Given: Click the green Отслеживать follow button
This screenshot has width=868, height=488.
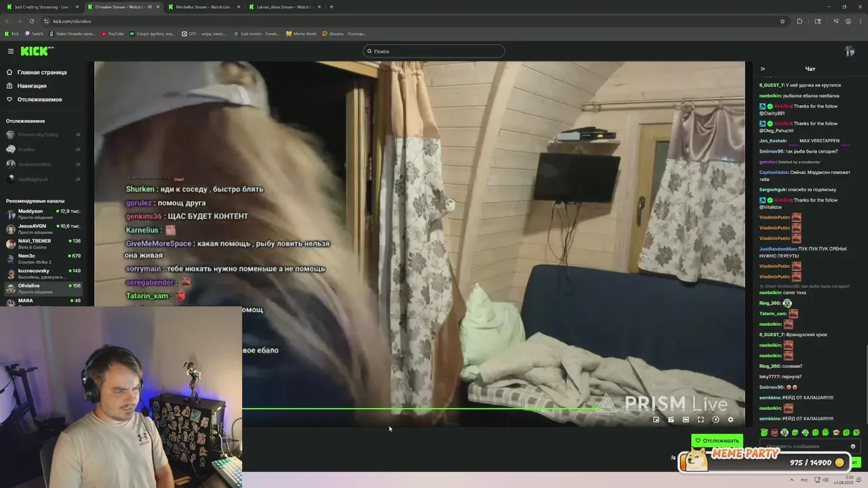Looking at the screenshot, I should 717,441.
